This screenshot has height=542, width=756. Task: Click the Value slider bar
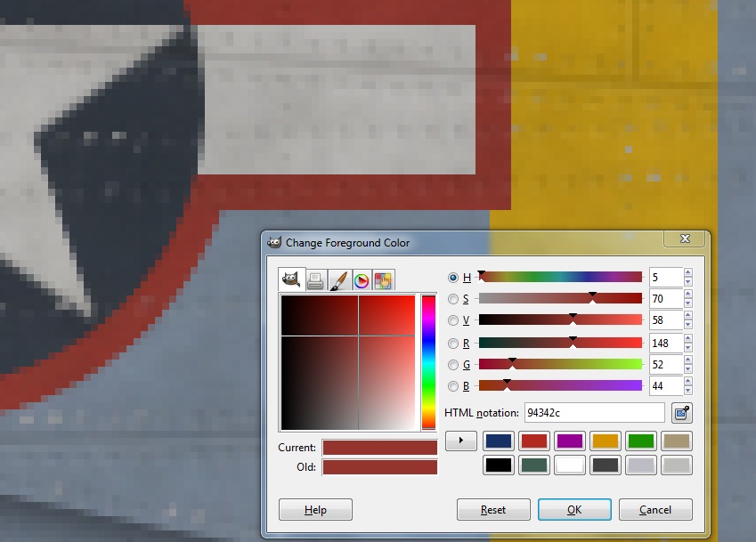pos(560,320)
